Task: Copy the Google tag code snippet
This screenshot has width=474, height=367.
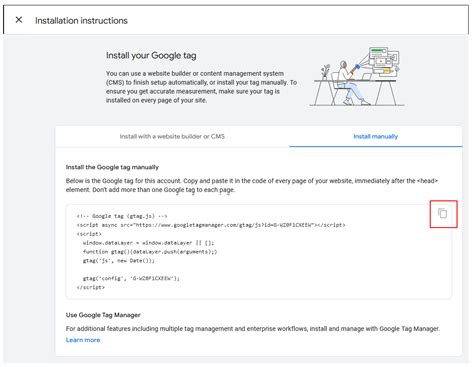Action: [443, 213]
